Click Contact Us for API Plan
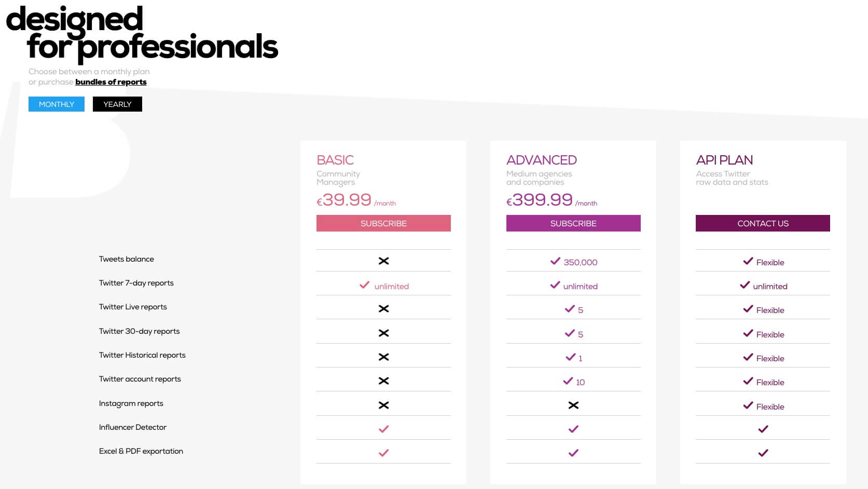This screenshot has width=868, height=489. (763, 223)
